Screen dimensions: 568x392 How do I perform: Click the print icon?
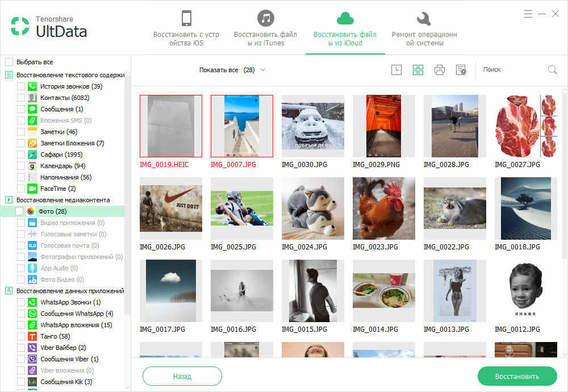pos(440,70)
